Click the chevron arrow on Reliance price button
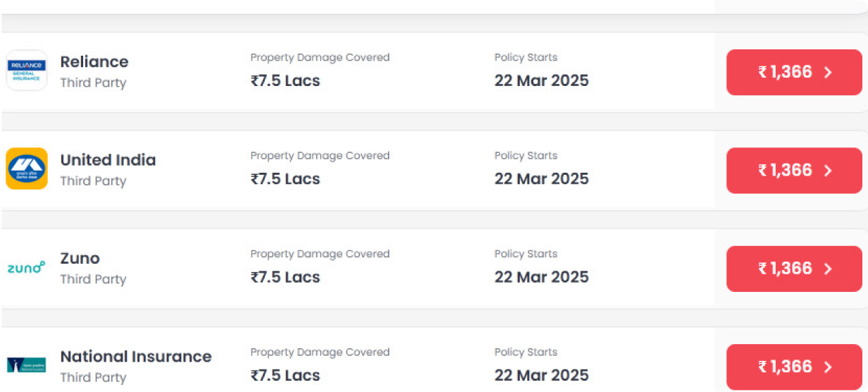Image resolution: width=868 pixels, height=392 pixels. tap(828, 72)
